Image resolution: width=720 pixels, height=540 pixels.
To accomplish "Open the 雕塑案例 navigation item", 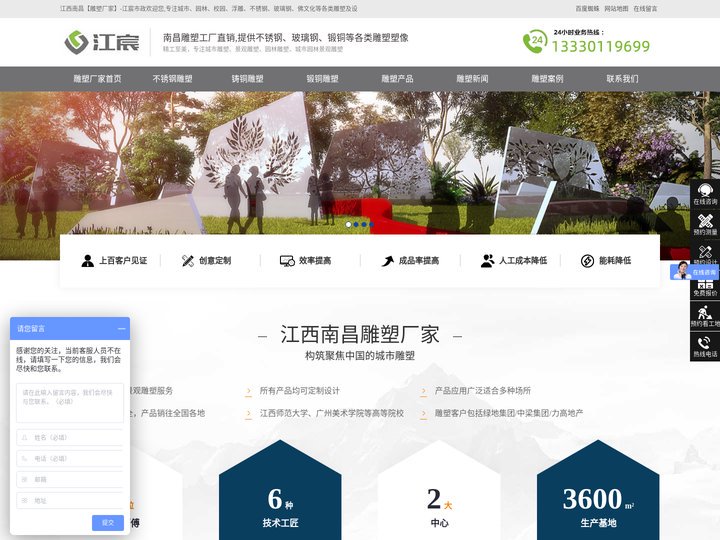I will pyautogui.click(x=547, y=79).
